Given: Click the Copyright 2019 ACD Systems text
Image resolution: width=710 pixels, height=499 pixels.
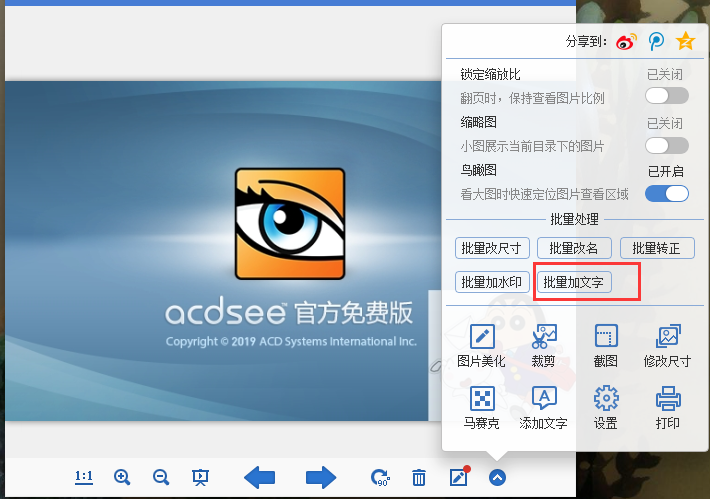Looking at the screenshot, I should (291, 341).
